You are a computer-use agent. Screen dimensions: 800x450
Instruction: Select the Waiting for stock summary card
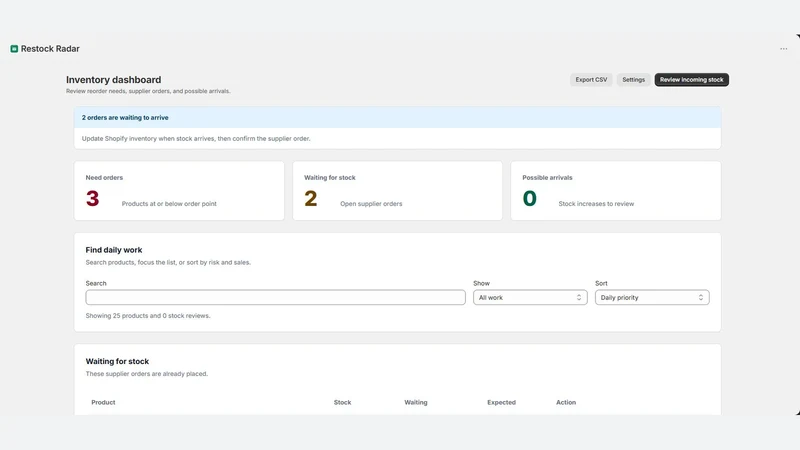pyautogui.click(x=397, y=191)
